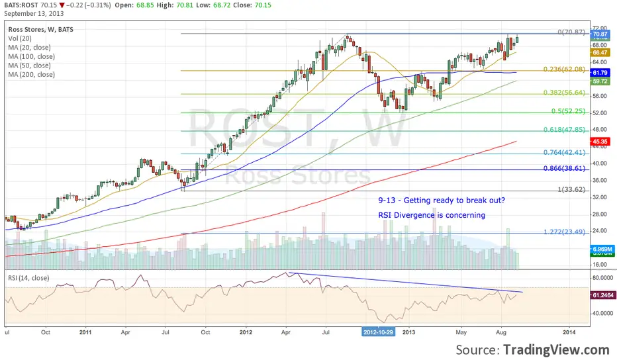Select the MA (100, close) indicator label
The height and width of the screenshot is (364, 617).
click(x=32, y=57)
